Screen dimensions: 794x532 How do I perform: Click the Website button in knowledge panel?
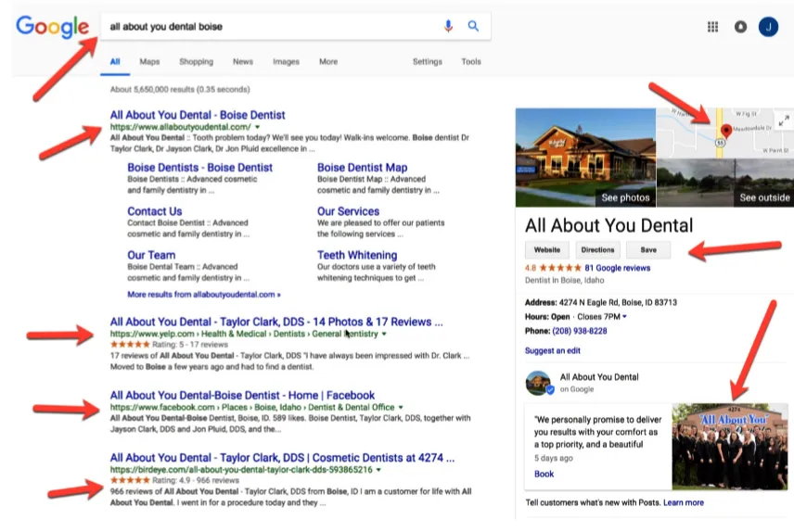547,250
